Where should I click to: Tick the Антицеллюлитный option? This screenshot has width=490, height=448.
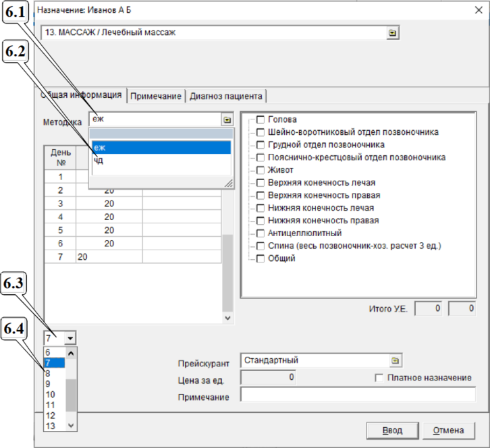261,233
